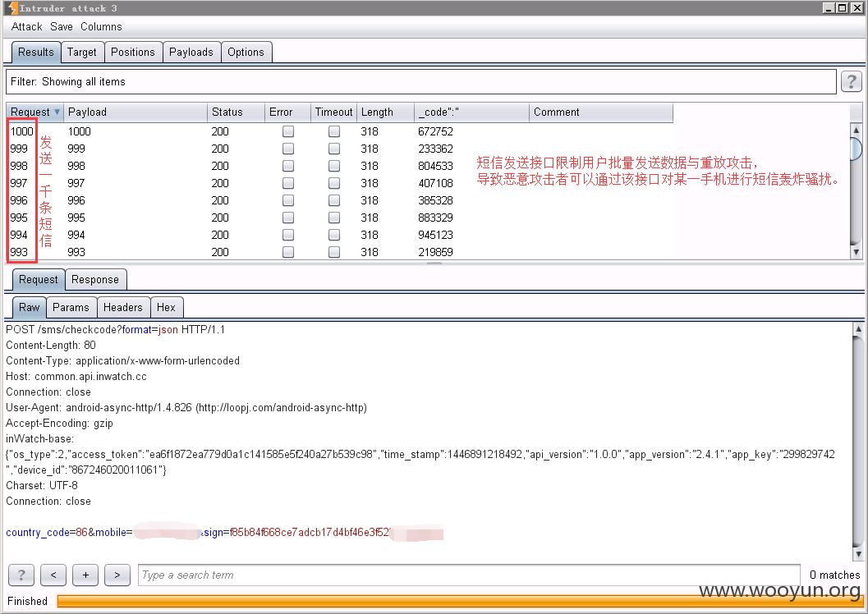Viewport: 868px width, 614px height.
Task: Select the Results tab
Action: (36, 52)
